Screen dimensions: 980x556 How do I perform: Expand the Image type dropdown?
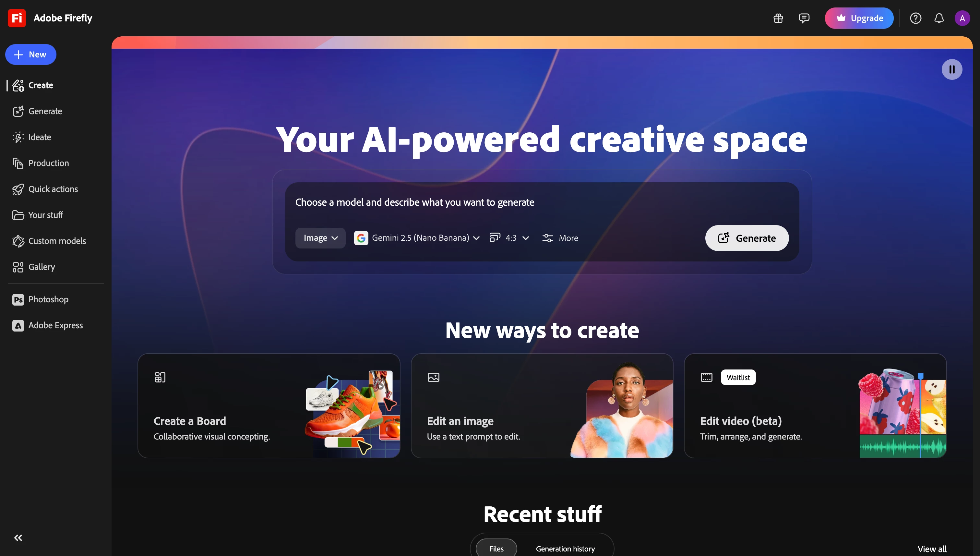pos(320,238)
